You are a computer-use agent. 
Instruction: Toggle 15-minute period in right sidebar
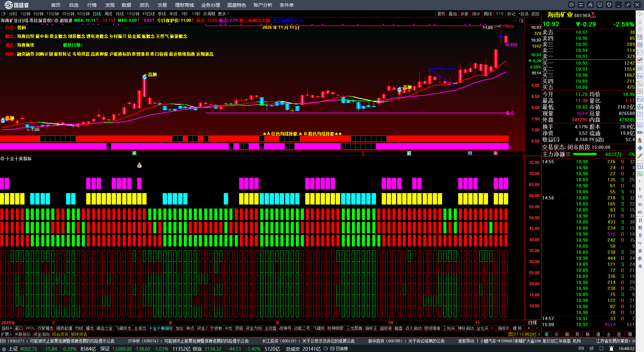point(640,197)
